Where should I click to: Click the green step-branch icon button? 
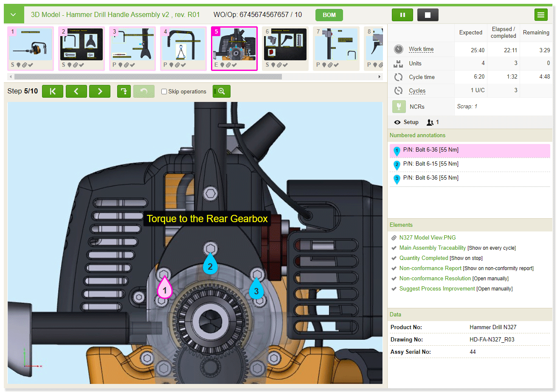coord(124,91)
